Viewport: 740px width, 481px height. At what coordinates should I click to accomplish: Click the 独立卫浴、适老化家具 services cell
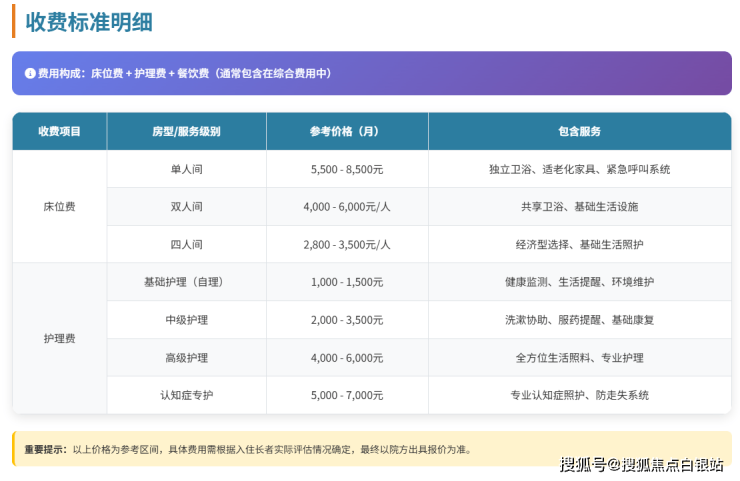pyautogui.click(x=579, y=169)
